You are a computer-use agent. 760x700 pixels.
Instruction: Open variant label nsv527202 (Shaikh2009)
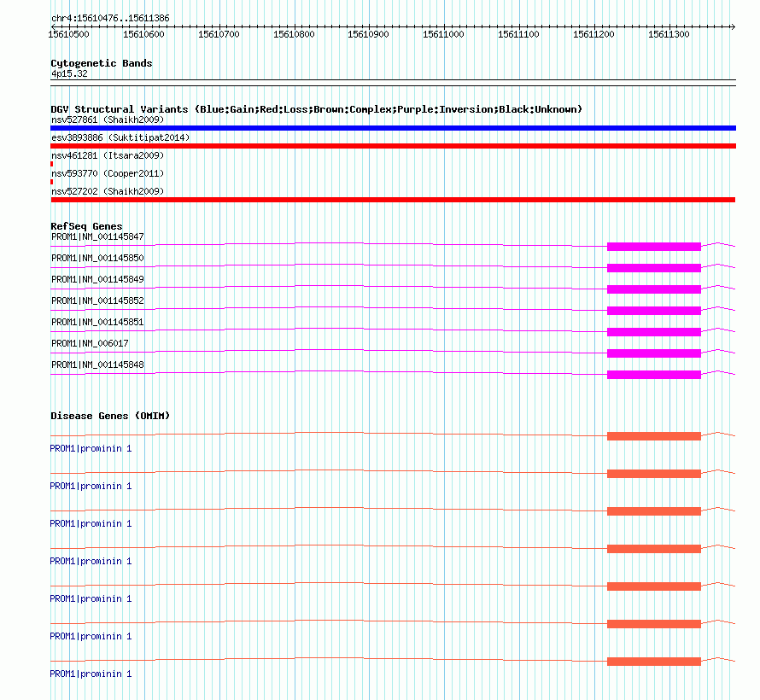pos(108,191)
